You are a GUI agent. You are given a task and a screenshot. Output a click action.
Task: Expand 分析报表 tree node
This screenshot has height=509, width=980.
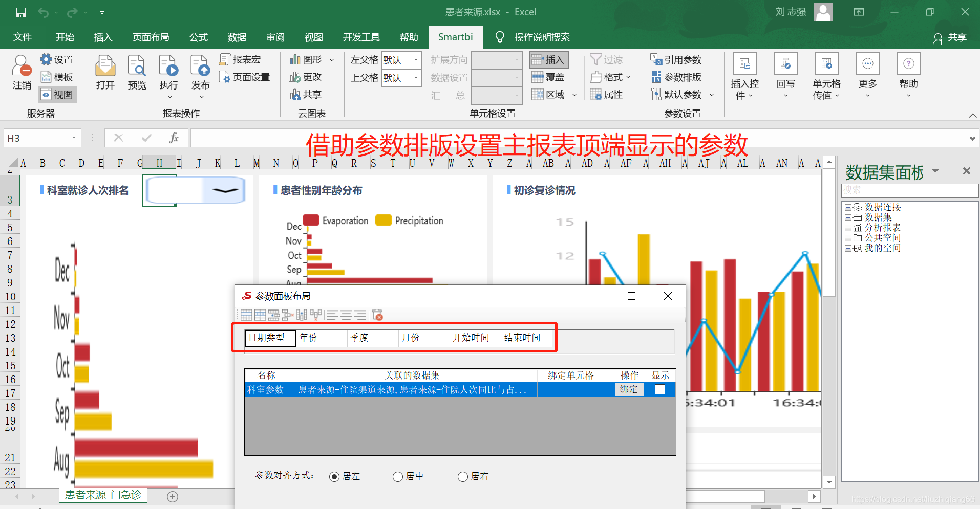pyautogui.click(x=848, y=228)
